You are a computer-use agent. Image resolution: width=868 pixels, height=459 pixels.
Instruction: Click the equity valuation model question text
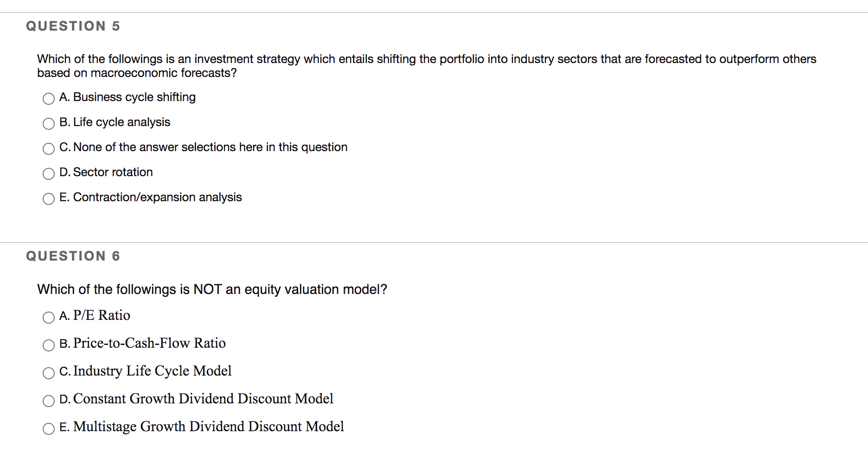point(212,289)
